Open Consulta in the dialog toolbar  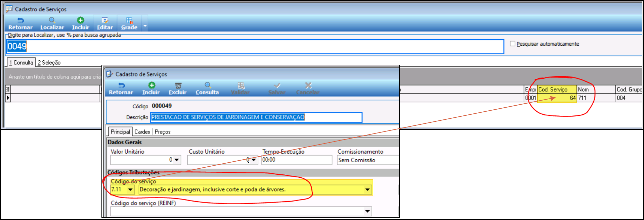[207, 89]
